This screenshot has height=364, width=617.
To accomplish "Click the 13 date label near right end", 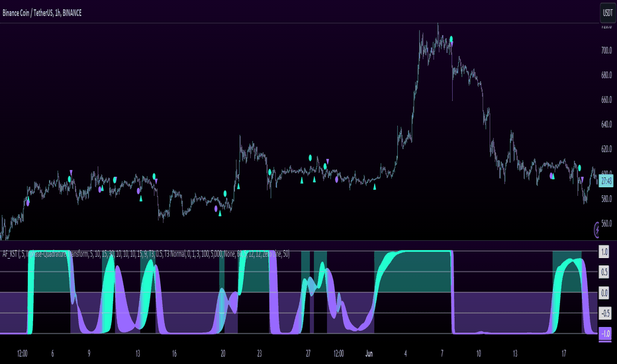I will pos(514,353).
